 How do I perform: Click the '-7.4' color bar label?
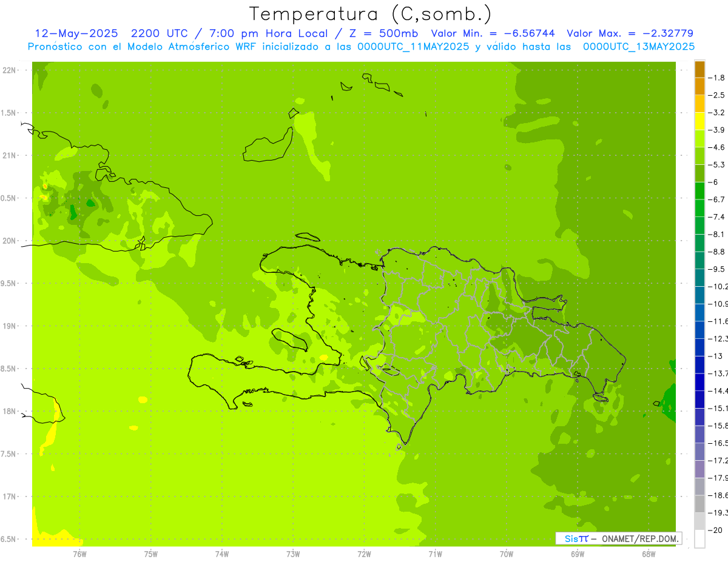(718, 217)
